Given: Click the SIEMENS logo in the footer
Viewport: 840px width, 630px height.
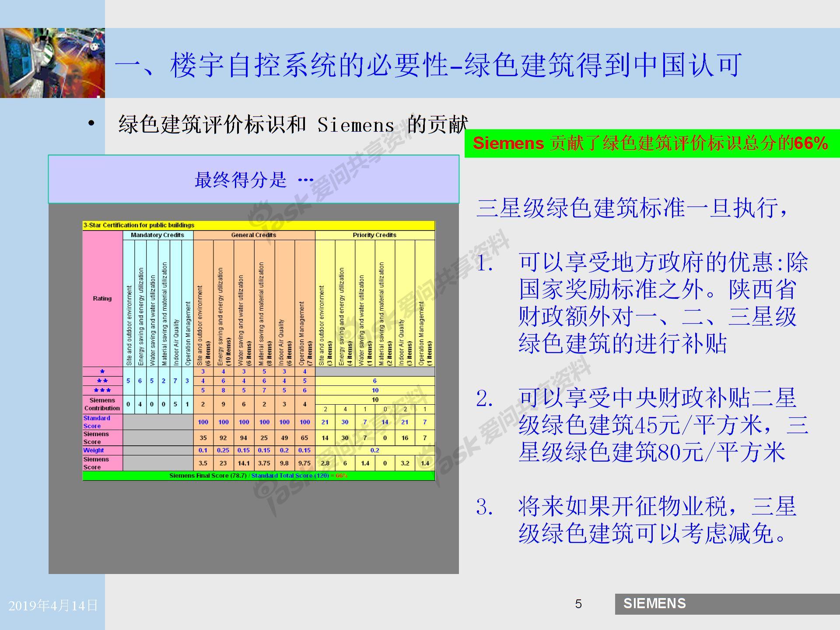Looking at the screenshot, I should [654, 604].
